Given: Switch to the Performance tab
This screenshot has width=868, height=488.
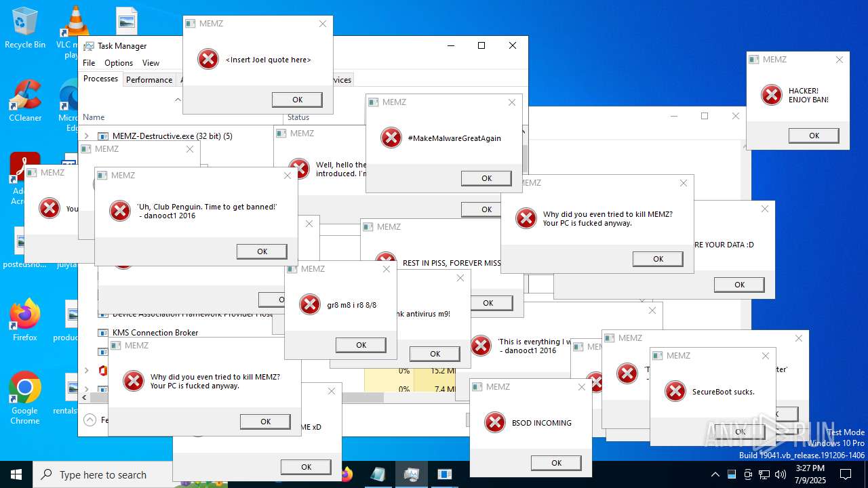Looking at the screenshot, I should coord(149,79).
